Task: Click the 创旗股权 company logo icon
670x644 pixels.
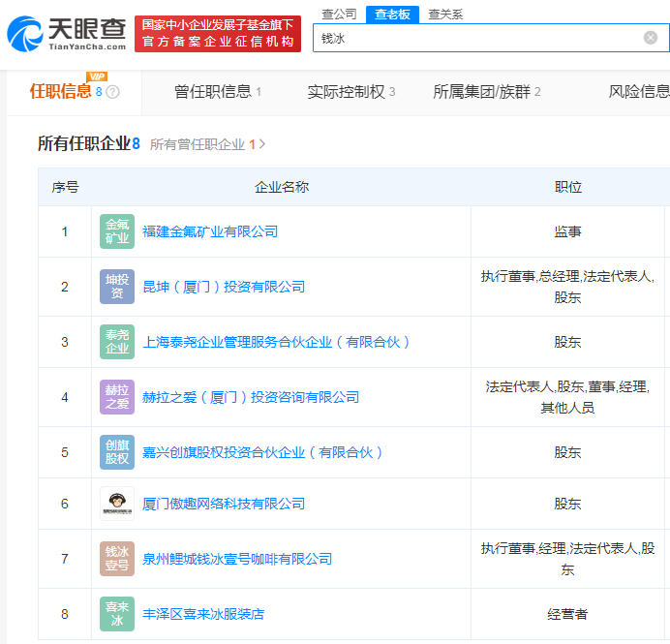Action: [x=117, y=452]
